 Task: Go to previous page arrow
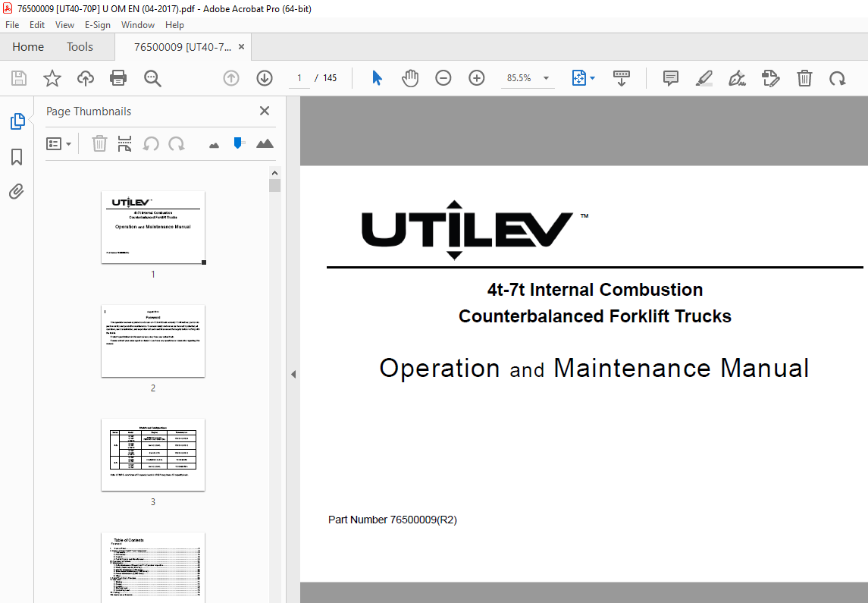click(x=231, y=78)
